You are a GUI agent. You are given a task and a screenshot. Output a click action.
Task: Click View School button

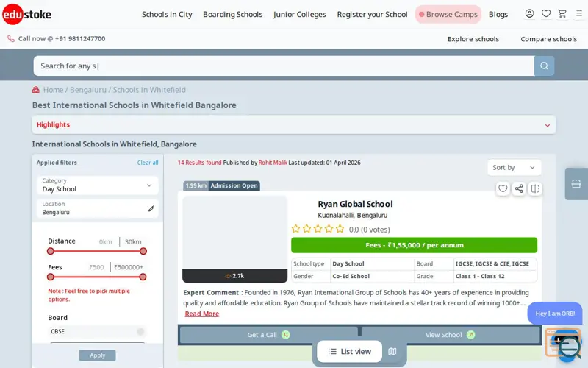(451, 335)
